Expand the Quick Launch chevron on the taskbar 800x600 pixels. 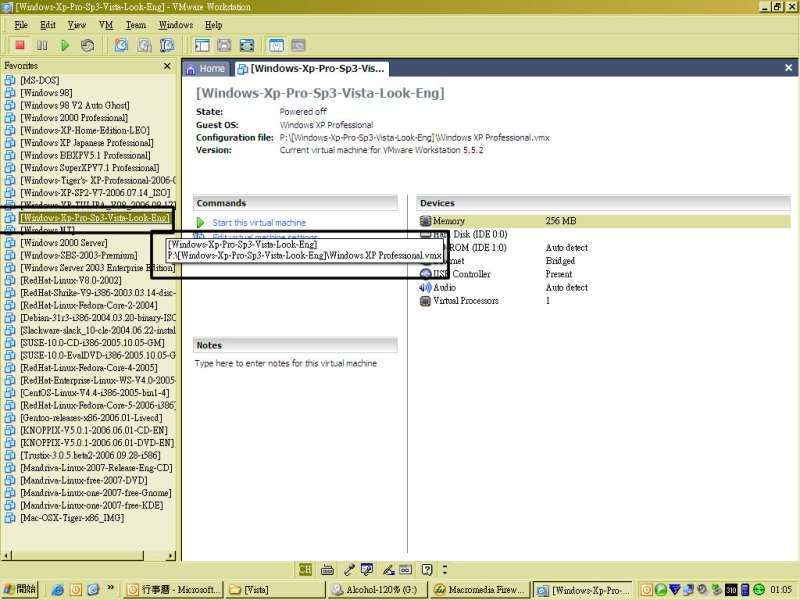tap(110, 588)
